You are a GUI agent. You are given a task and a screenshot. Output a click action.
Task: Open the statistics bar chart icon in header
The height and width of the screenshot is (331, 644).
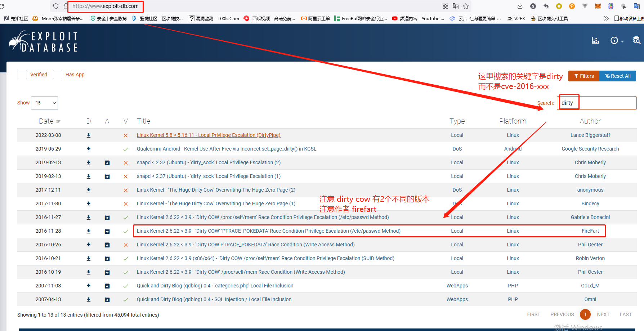click(595, 41)
